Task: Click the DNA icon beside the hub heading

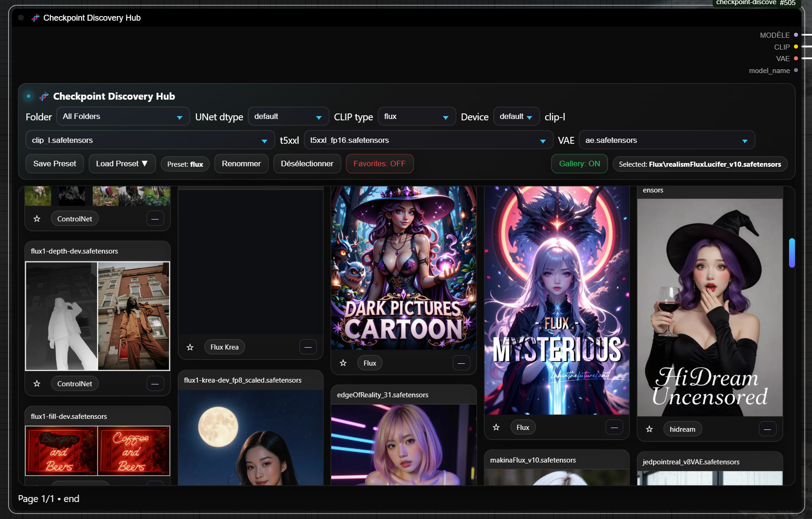Action: [44, 96]
